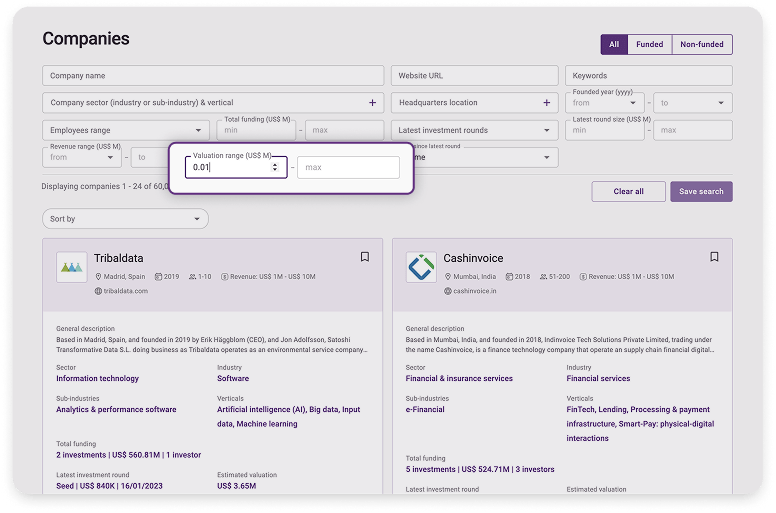Open the Sort by dropdown
The image size is (776, 513).
point(125,218)
